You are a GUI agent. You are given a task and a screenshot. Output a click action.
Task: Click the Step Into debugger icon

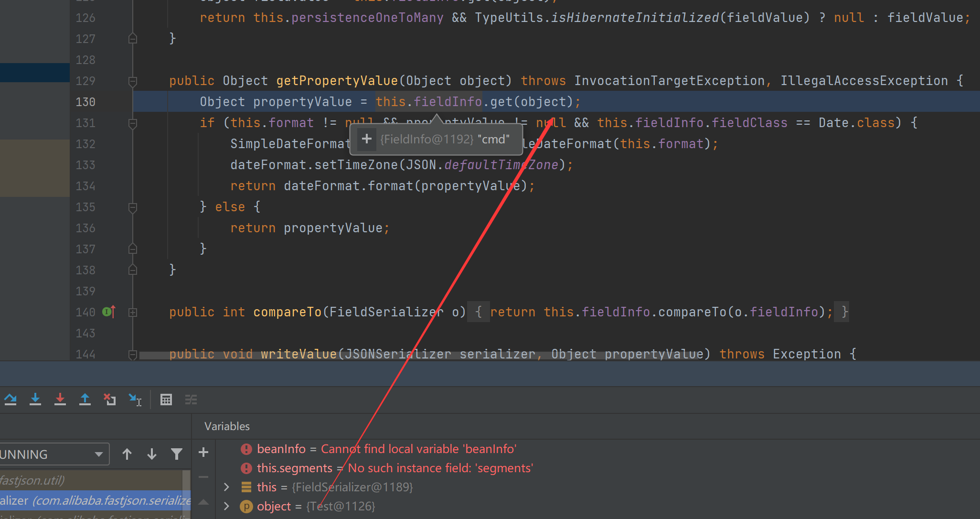tap(35, 399)
